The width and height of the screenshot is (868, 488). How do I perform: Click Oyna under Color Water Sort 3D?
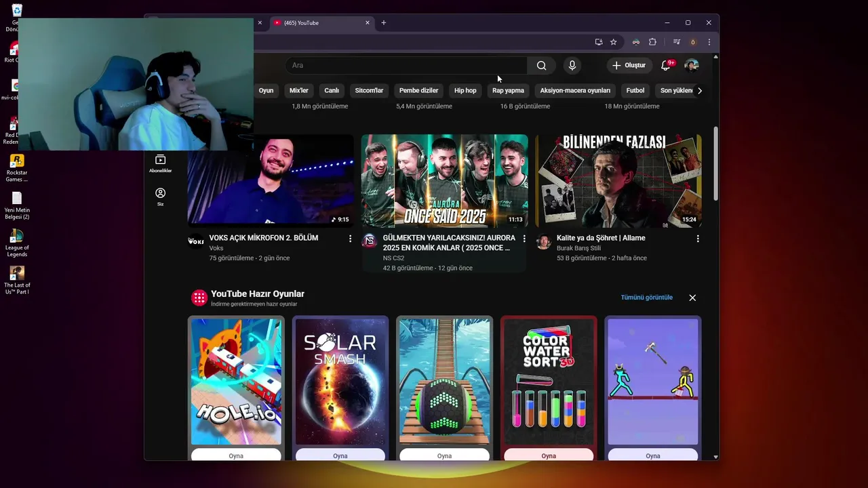coord(549,455)
